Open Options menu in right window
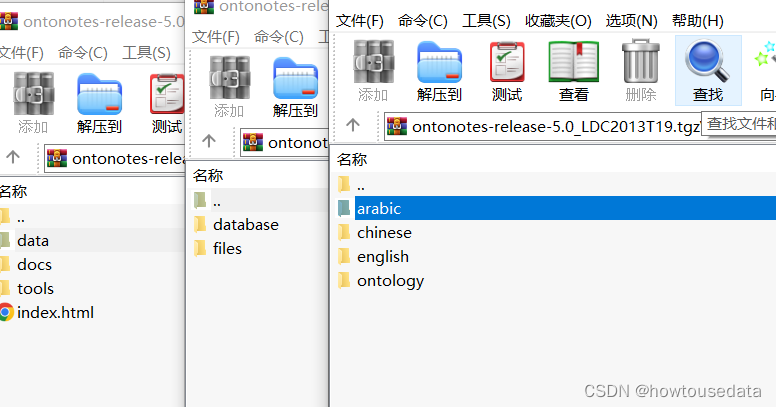This screenshot has height=407, width=776. click(631, 21)
